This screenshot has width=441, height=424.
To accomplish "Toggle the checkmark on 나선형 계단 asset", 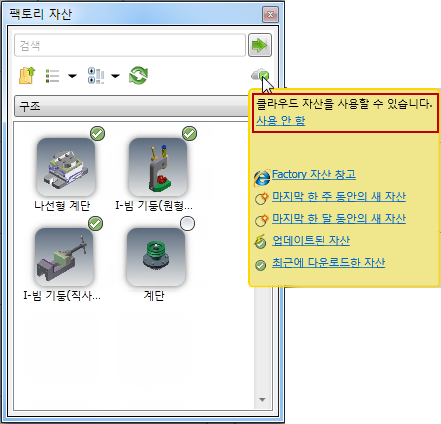I will pos(97,134).
